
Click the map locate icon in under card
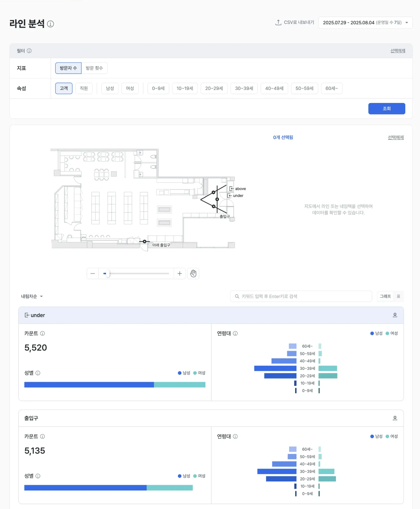pyautogui.click(x=395, y=315)
